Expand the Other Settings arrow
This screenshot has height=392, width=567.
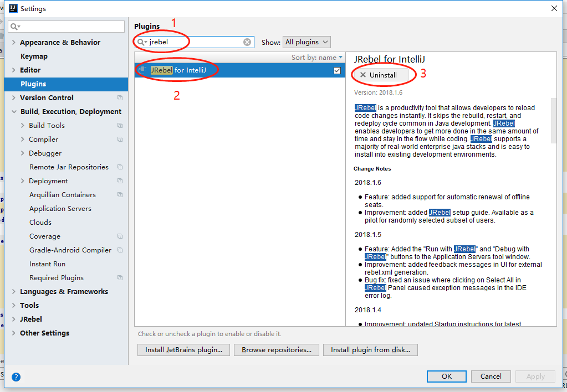click(14, 333)
